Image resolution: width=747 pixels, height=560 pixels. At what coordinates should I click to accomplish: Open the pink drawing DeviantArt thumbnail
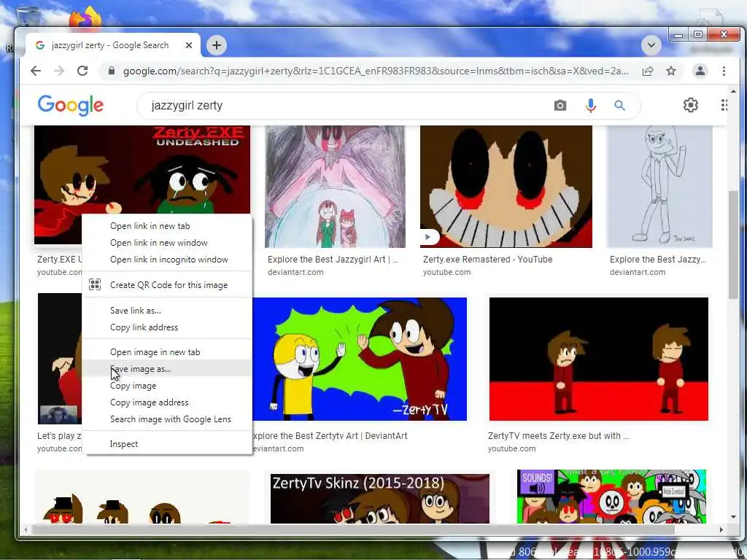tap(335, 187)
